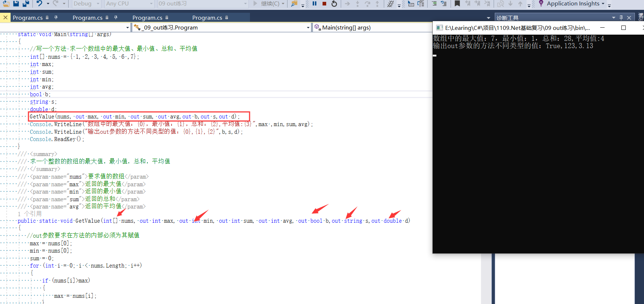Open the _09_out练习.Program class dropdown
The height and width of the screenshot is (304, 644).
(x=221, y=27)
